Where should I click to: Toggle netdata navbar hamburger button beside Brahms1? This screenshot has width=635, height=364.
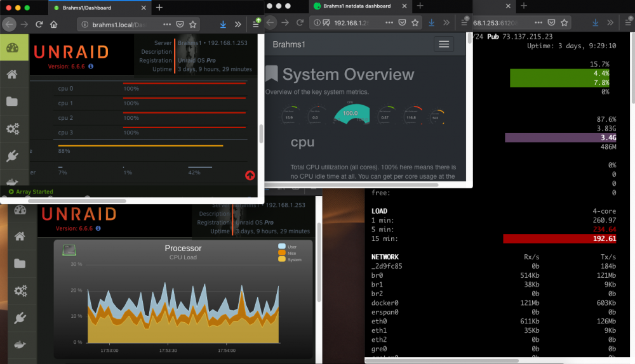444,44
